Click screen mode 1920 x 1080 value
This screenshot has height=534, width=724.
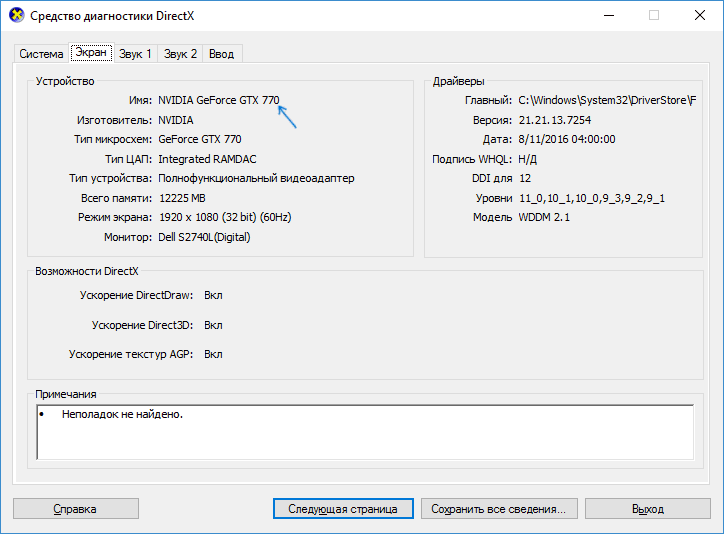pos(225,217)
